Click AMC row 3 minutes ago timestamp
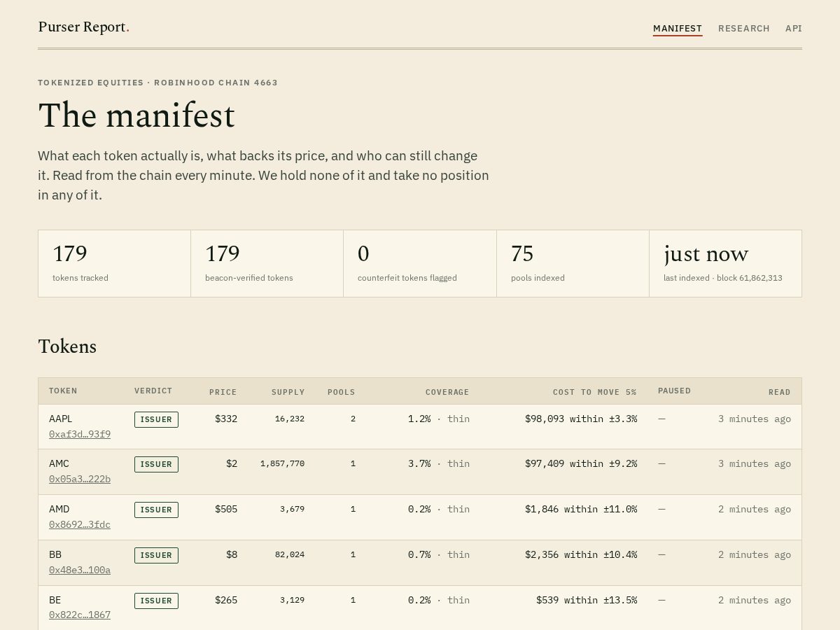 coord(755,463)
